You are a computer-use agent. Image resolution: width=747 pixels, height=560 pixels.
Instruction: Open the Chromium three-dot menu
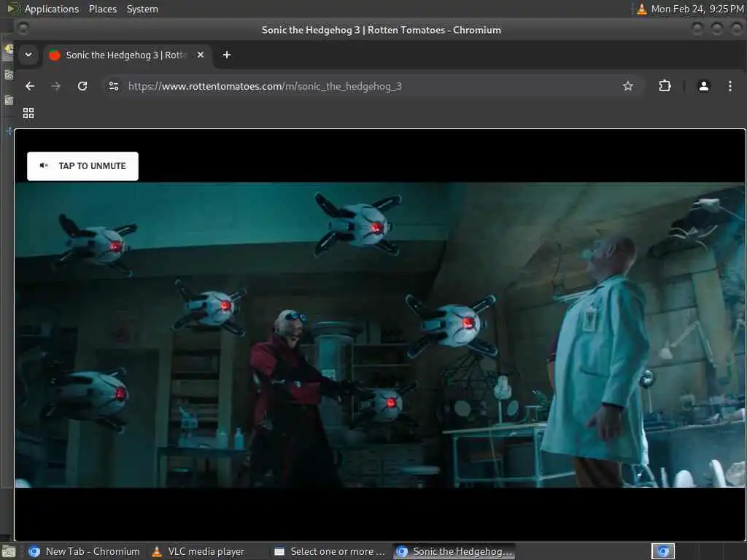(x=729, y=86)
